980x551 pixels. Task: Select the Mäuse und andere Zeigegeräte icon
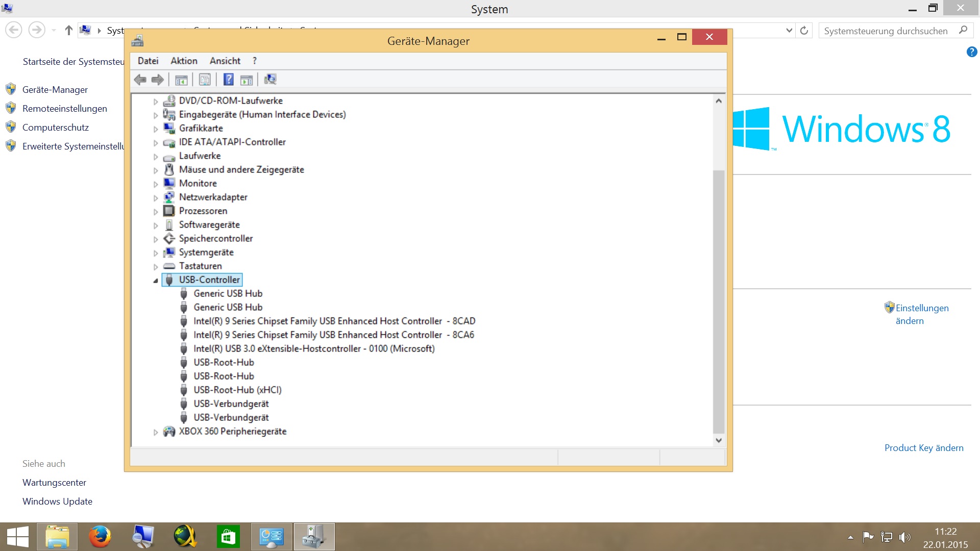click(x=169, y=169)
